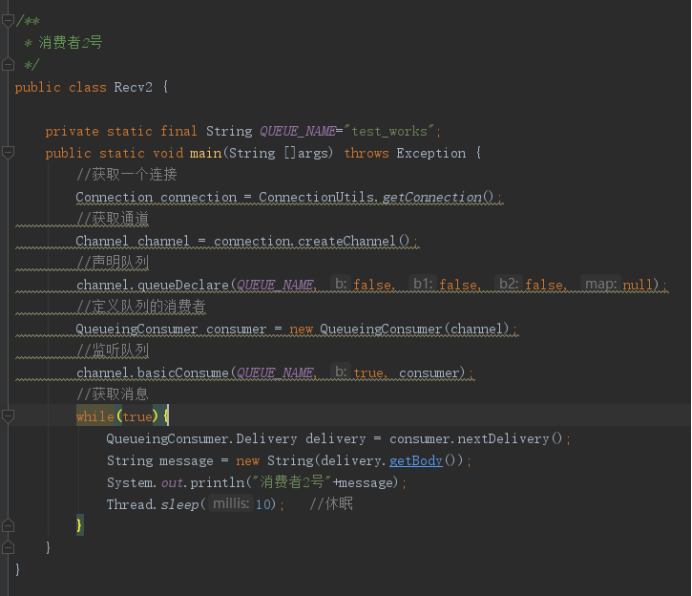Click getConnection method call
The image size is (692, 596).
[437, 197]
